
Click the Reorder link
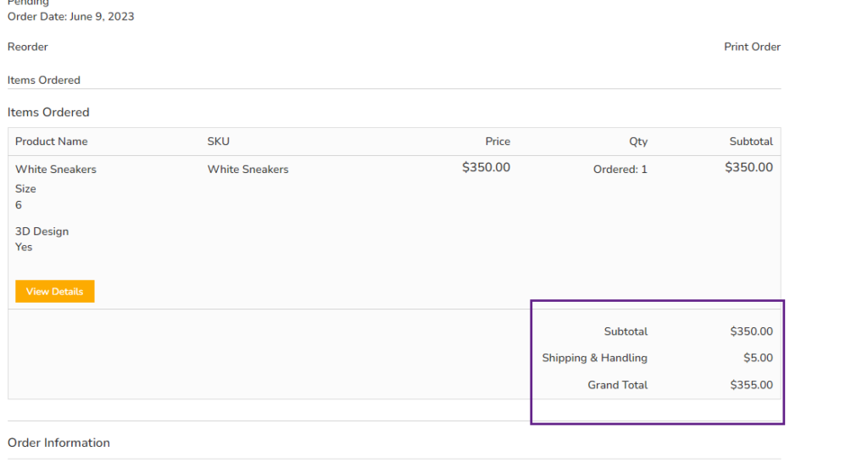pos(28,47)
